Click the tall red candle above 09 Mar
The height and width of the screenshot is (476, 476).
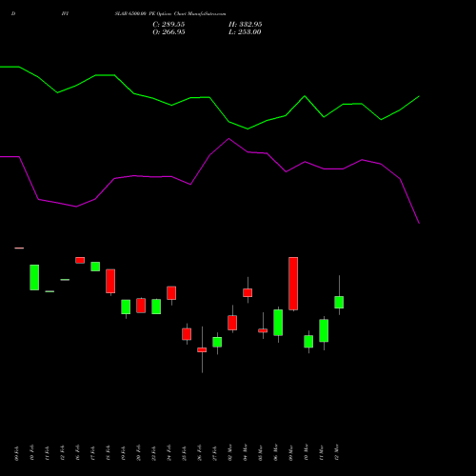(293, 284)
